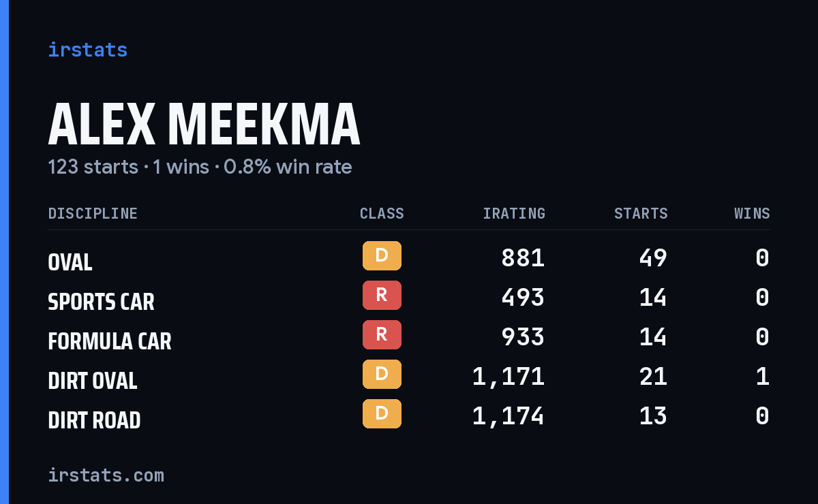The image size is (818, 504).
Task: Click the Formula Car class R badge
Action: [382, 334]
